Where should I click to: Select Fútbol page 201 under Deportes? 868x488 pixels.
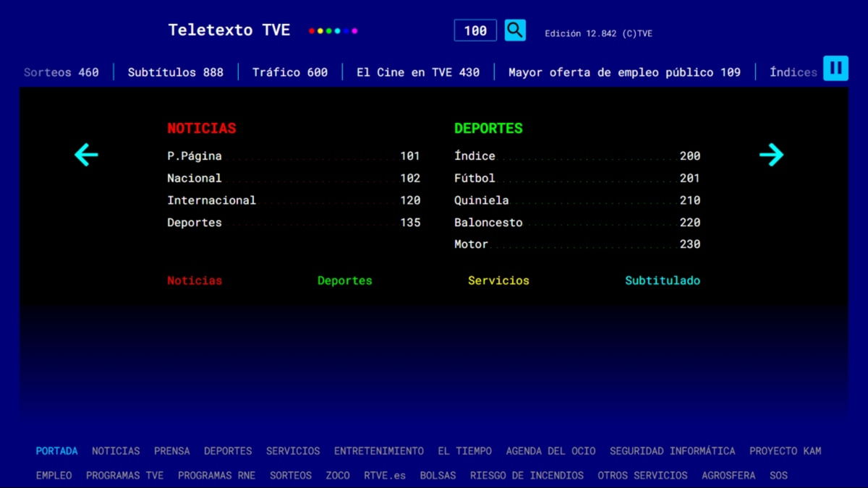[575, 178]
